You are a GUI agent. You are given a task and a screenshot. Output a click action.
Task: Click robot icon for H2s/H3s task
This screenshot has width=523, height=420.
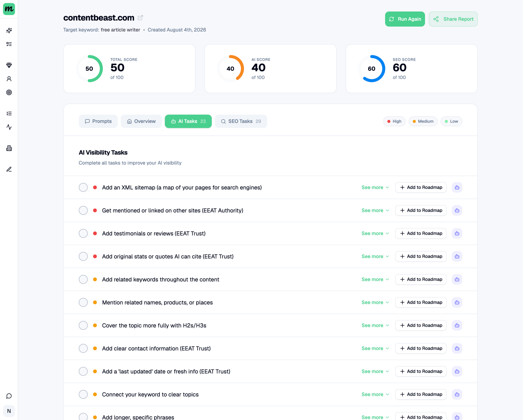tap(457, 325)
